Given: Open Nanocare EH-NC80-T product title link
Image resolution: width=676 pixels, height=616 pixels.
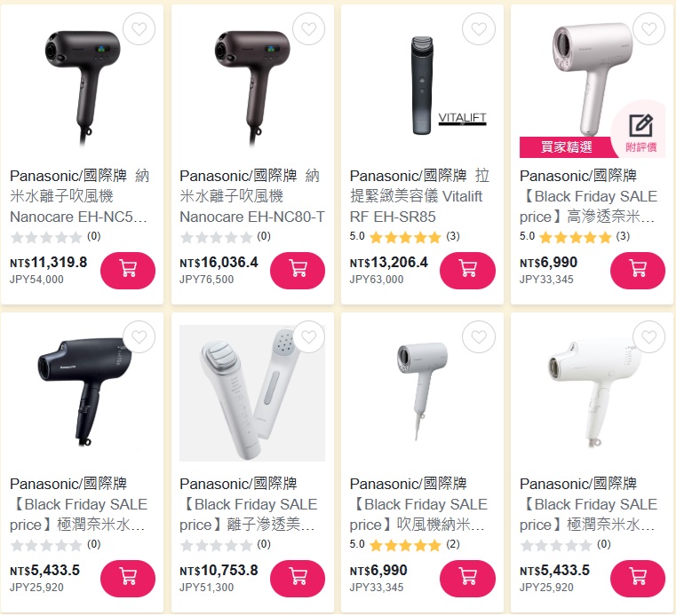Looking at the screenshot, I should pos(252,196).
